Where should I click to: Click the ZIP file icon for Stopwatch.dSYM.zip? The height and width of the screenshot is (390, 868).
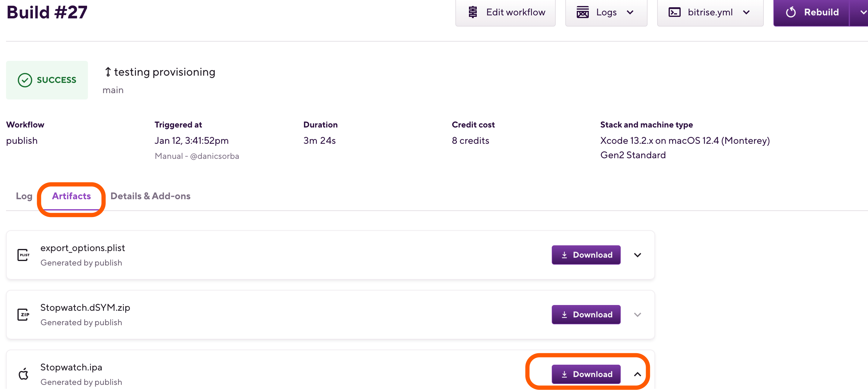[x=23, y=314]
